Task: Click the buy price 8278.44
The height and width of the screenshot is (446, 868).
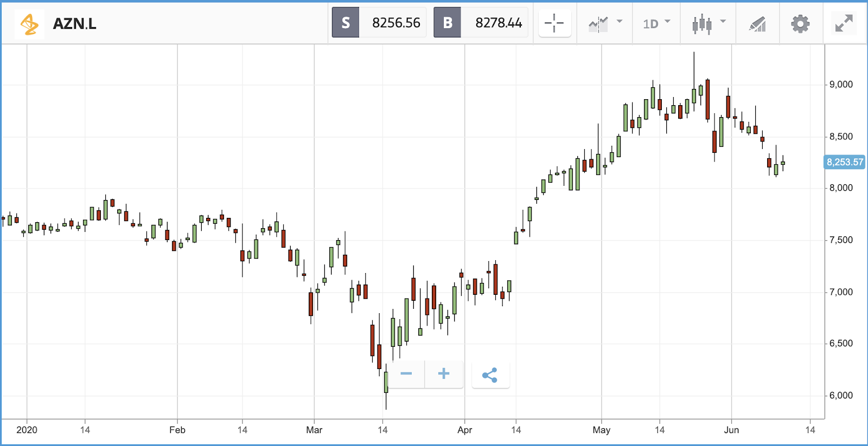Action: tap(498, 23)
